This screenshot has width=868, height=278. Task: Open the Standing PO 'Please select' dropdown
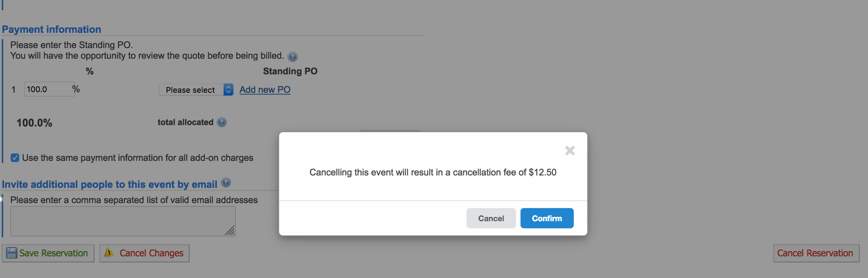click(196, 90)
